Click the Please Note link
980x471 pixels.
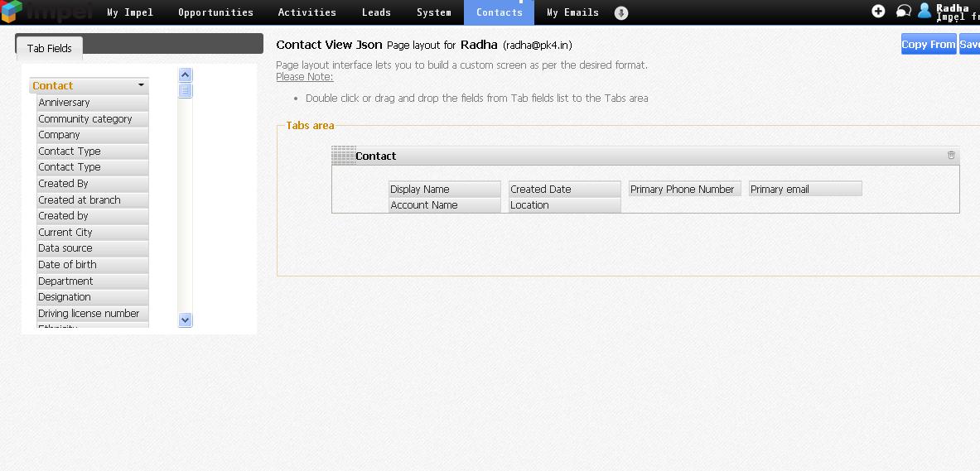pyautogui.click(x=305, y=77)
